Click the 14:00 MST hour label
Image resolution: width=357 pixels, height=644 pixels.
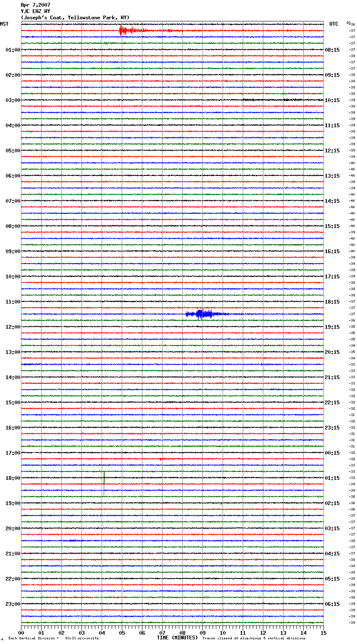[x=13, y=377]
